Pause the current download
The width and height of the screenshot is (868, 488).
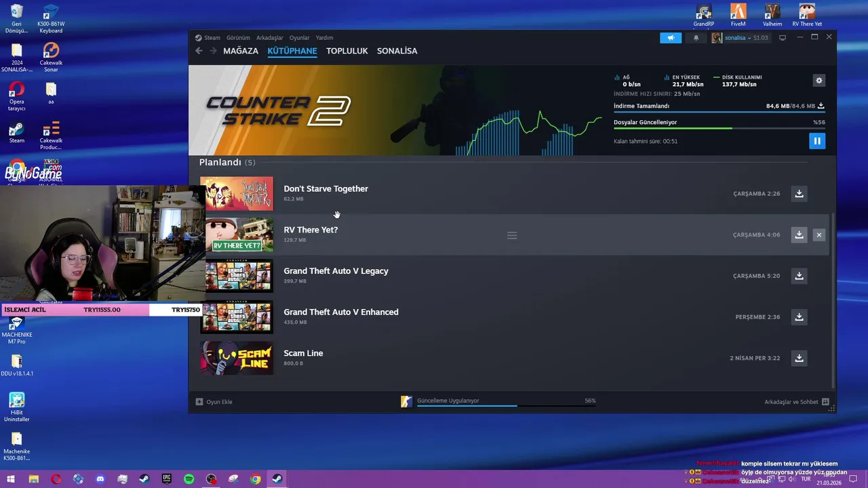pyautogui.click(x=817, y=141)
